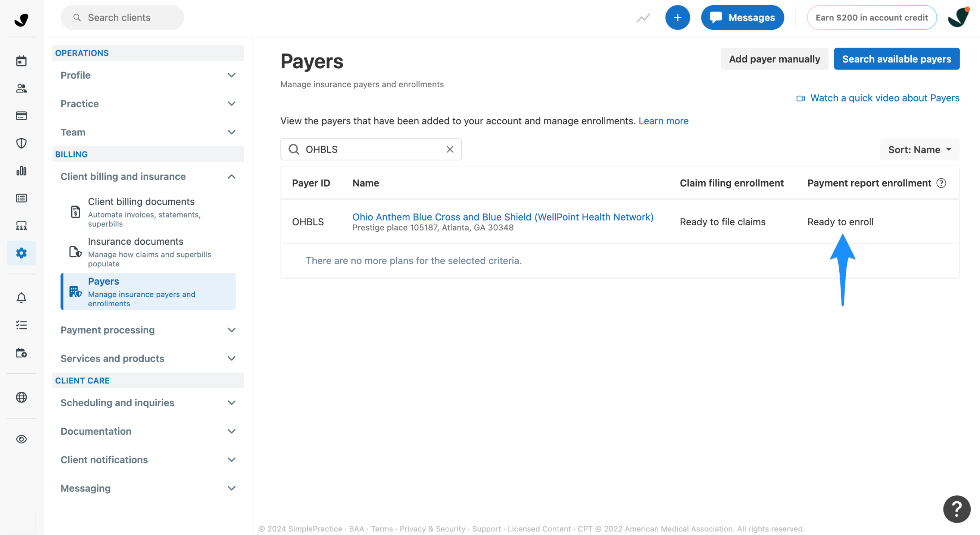Open the Calendar icon in left rail
This screenshot has width=980, height=535.
(21, 61)
